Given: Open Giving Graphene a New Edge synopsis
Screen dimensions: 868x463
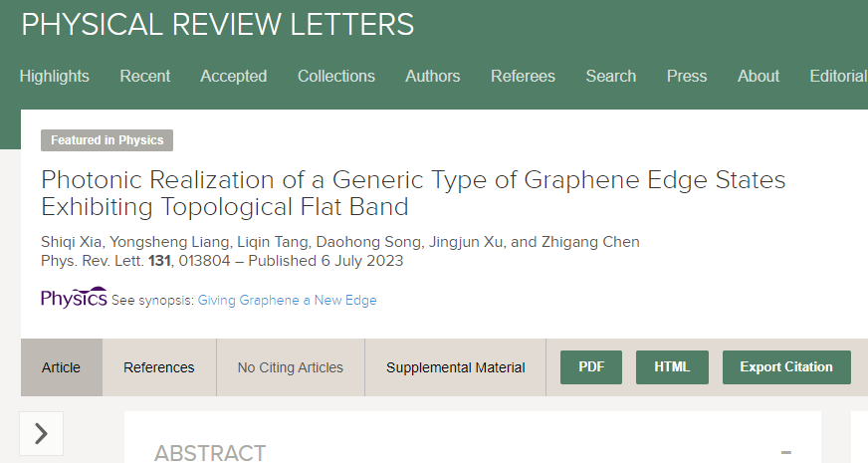Looking at the screenshot, I should point(288,300).
